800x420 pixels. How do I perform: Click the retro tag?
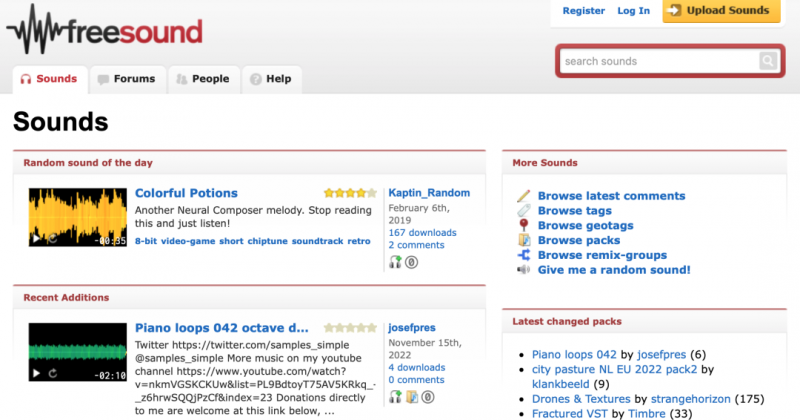click(x=359, y=241)
